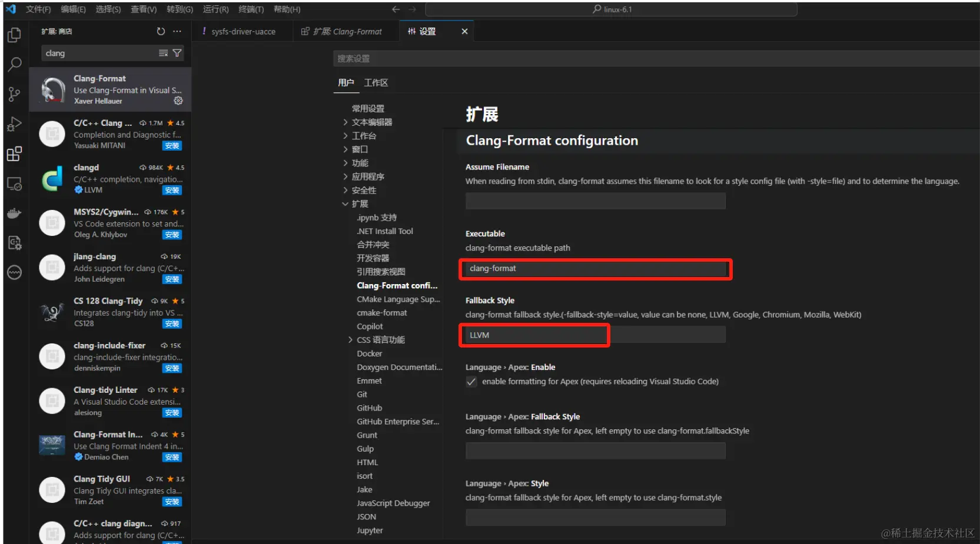Open the Remote Explorer view
Image resolution: width=980 pixels, height=544 pixels.
coord(14,184)
